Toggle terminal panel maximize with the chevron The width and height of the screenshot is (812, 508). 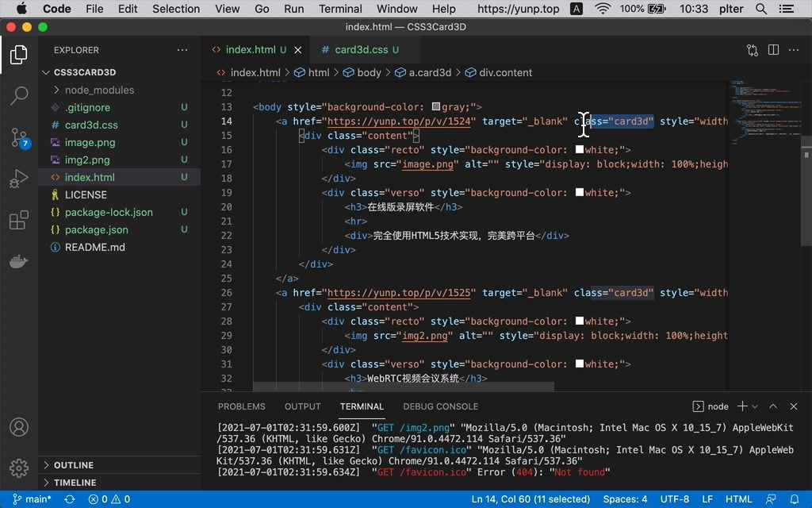(x=772, y=406)
